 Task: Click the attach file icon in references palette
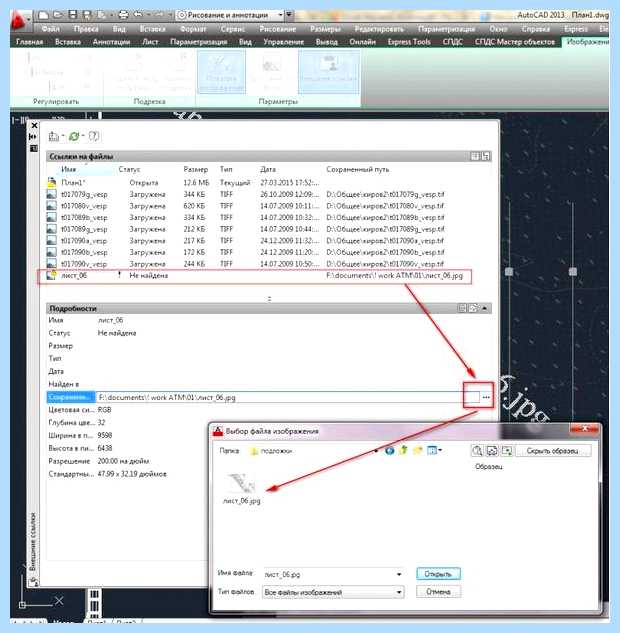54,136
